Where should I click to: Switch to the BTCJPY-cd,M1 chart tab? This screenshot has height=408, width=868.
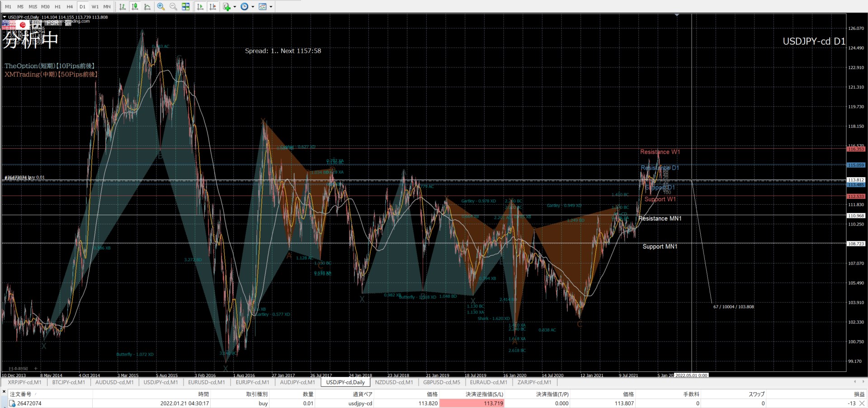(68, 382)
